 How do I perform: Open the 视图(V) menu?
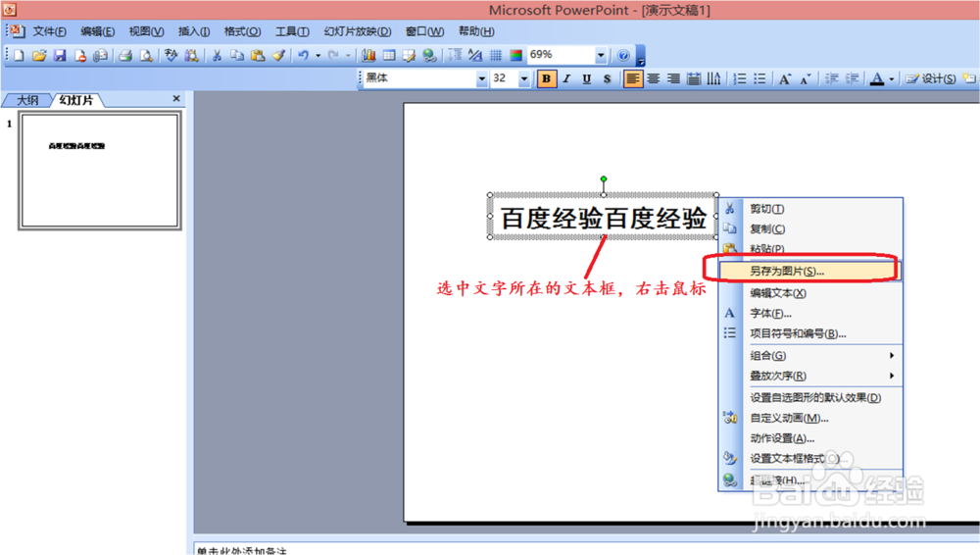click(x=146, y=31)
